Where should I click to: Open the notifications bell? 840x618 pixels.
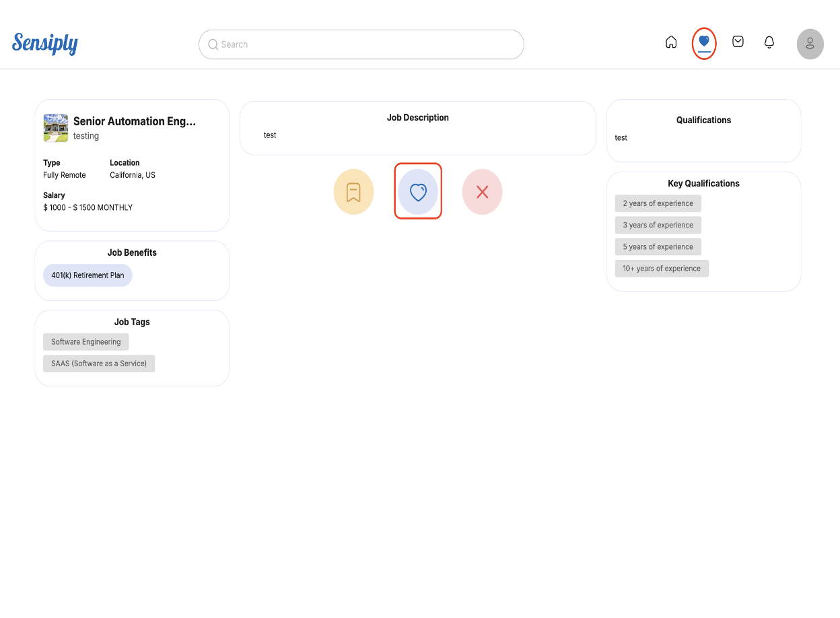(x=769, y=42)
